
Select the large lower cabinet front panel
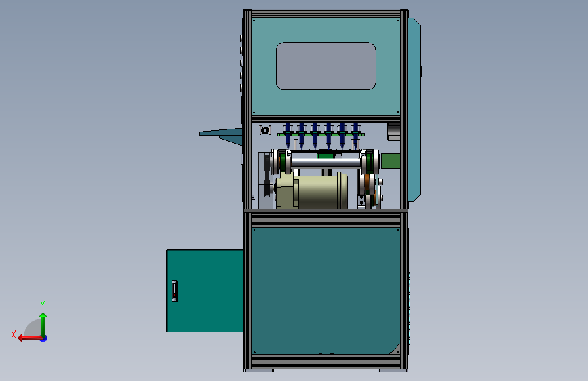(x=326, y=291)
